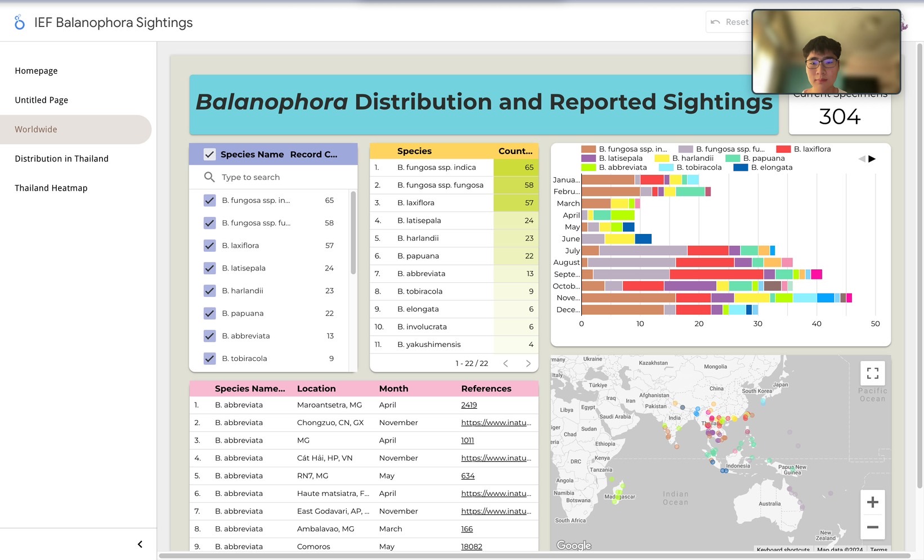Click the B. laxiflora red legend swatch
This screenshot has width=924, height=560.
coord(783,149)
